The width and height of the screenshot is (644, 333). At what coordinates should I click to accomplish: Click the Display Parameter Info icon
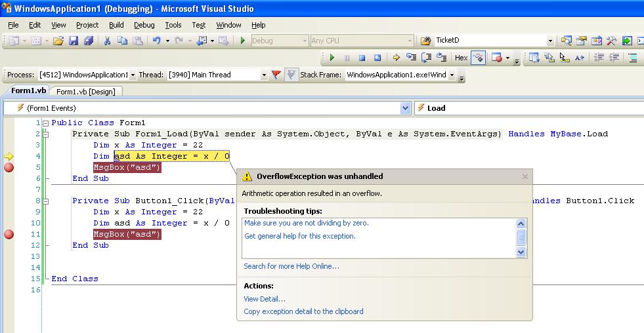pyautogui.click(x=549, y=58)
